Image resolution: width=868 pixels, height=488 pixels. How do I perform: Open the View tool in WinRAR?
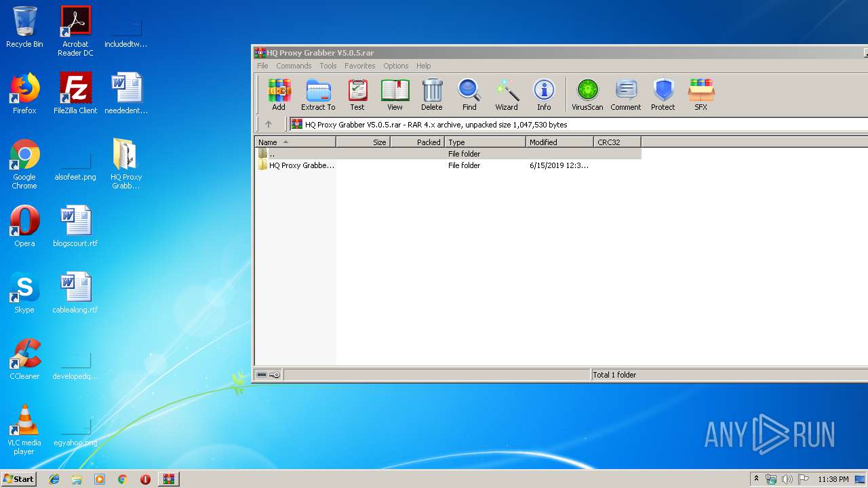point(395,94)
